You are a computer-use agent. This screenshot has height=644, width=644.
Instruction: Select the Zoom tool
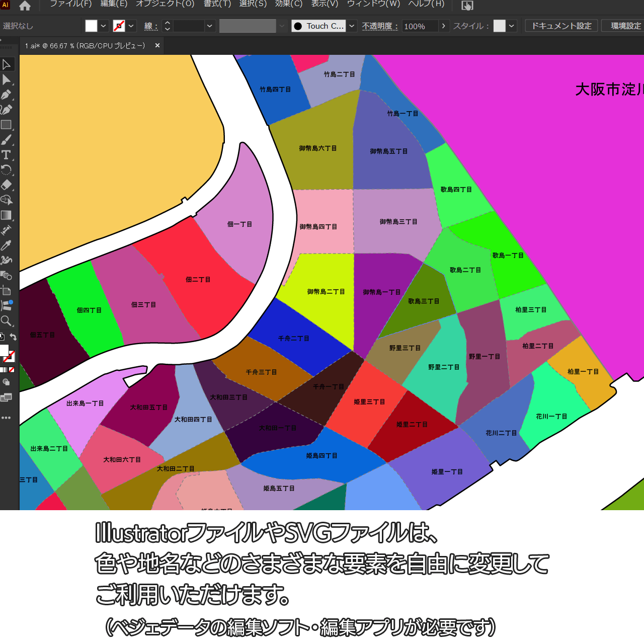pyautogui.click(x=7, y=321)
